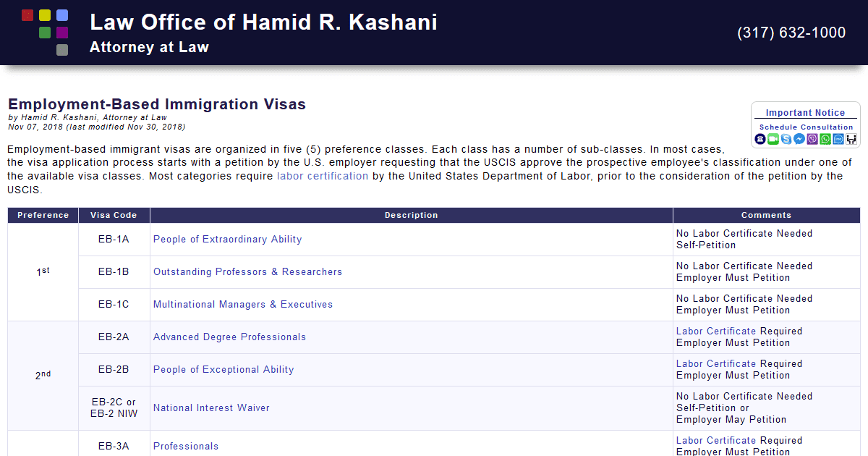Select the in-person meeting icon
This screenshot has height=456, width=868.
coord(851,138)
